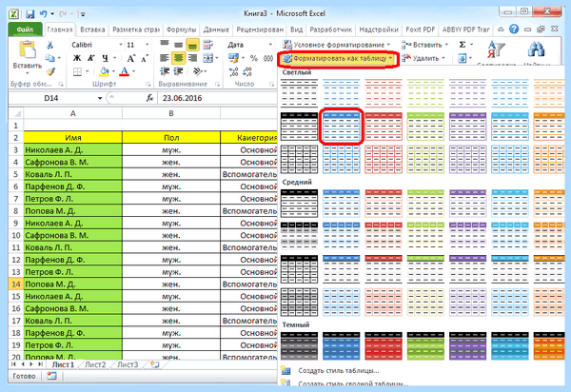The height and width of the screenshot is (392, 571).
Task: Decrease font size with small A icon
Action: (145, 58)
